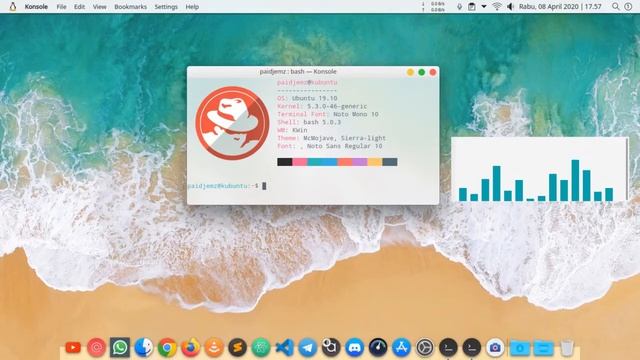Click the black color block in the terminal

click(x=284, y=162)
